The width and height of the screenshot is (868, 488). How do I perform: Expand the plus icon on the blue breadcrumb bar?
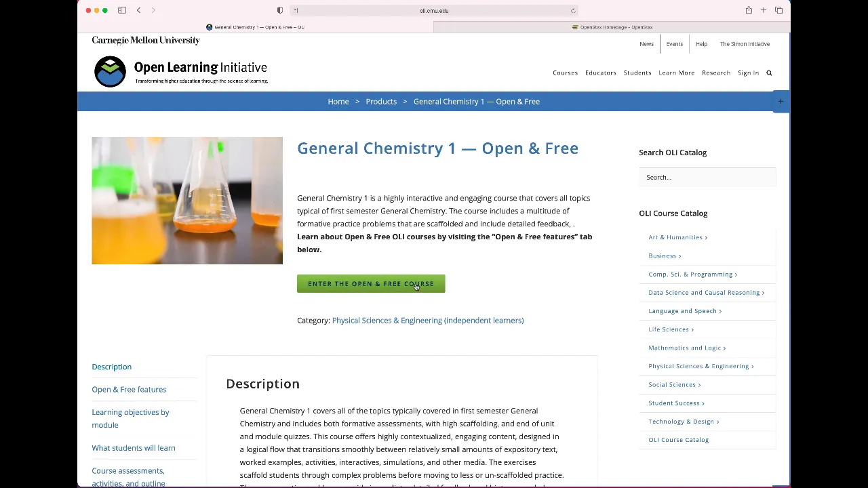click(x=781, y=102)
